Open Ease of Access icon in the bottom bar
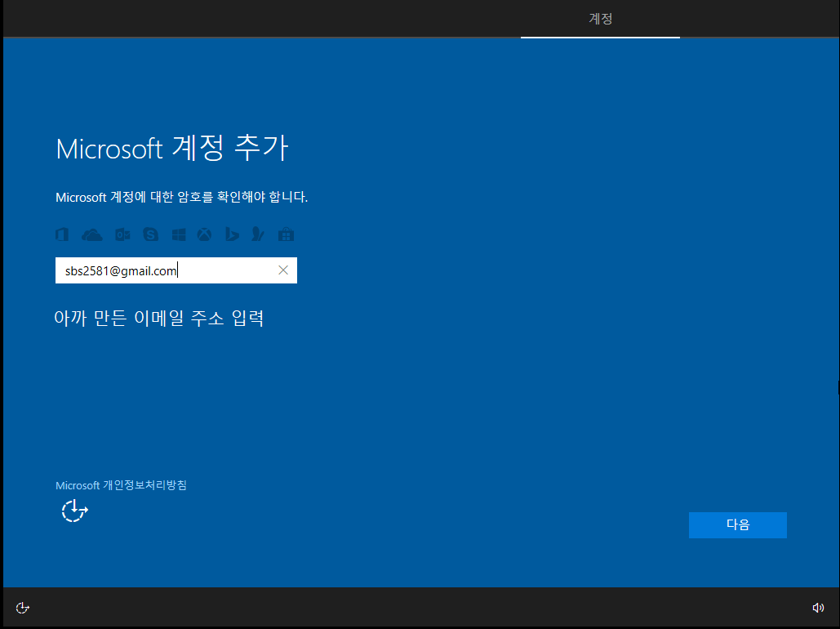This screenshot has width=840, height=629. click(x=23, y=608)
